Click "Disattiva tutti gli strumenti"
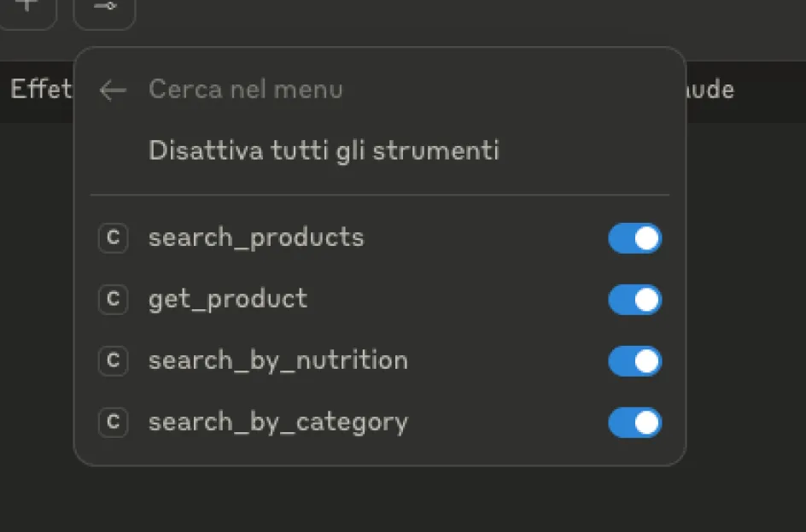Viewport: 806px width, 532px height. [324, 151]
